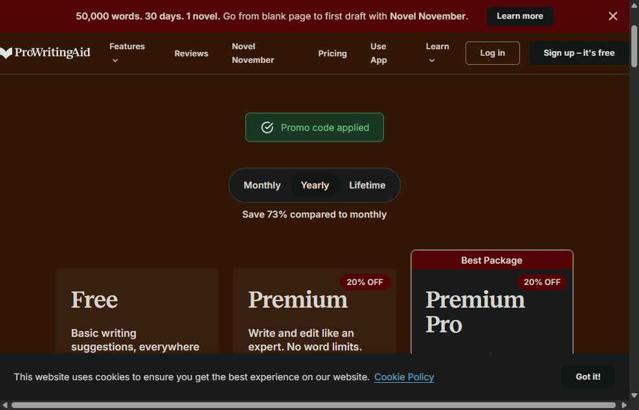
Task: Click the Promo code applied badge
Action: point(314,128)
